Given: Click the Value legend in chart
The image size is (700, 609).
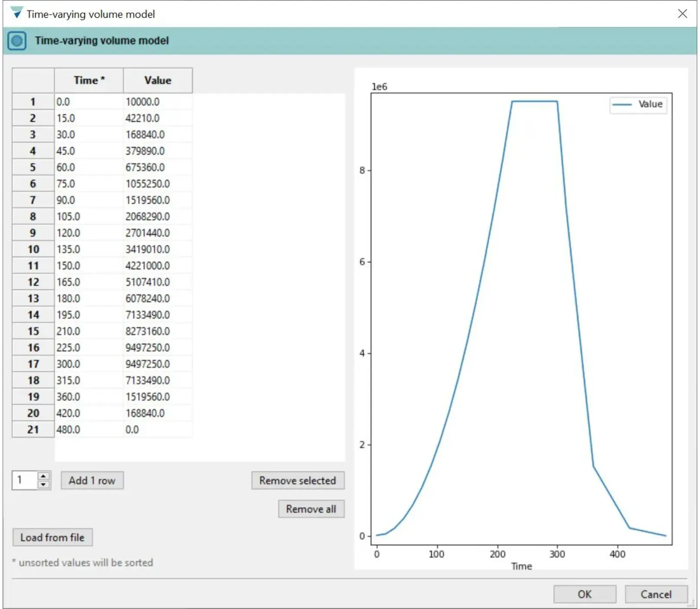Looking at the screenshot, I should pyautogui.click(x=638, y=105).
